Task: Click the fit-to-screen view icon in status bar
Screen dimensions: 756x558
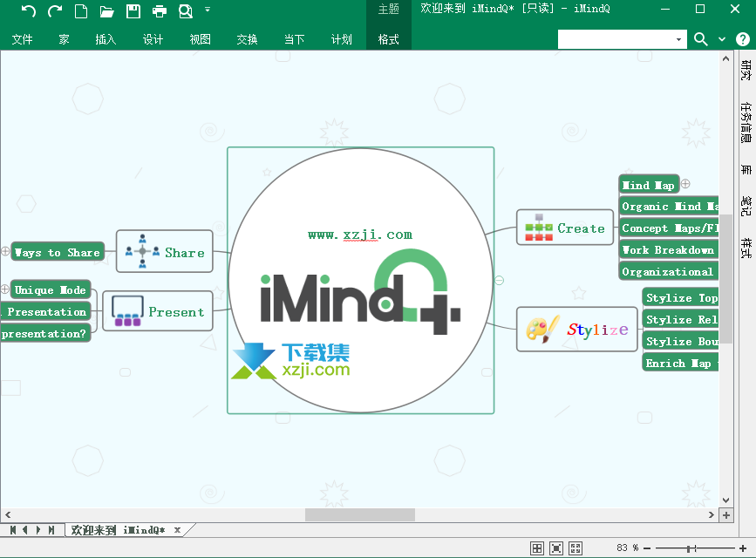Action: (x=556, y=548)
